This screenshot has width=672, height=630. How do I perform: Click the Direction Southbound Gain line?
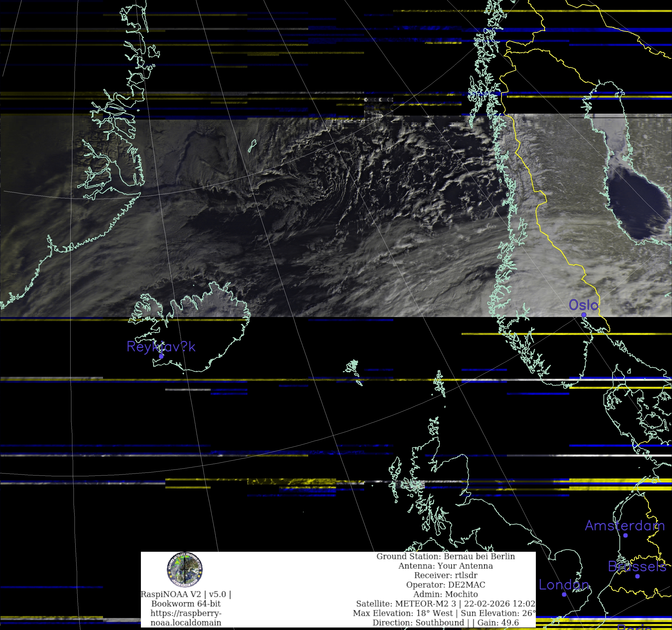coord(446,623)
